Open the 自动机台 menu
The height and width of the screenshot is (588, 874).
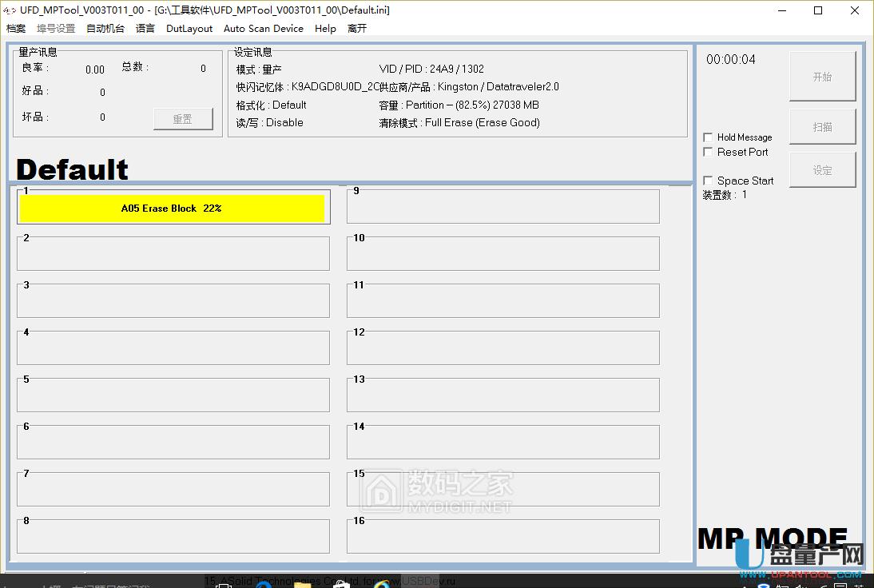tap(105, 28)
